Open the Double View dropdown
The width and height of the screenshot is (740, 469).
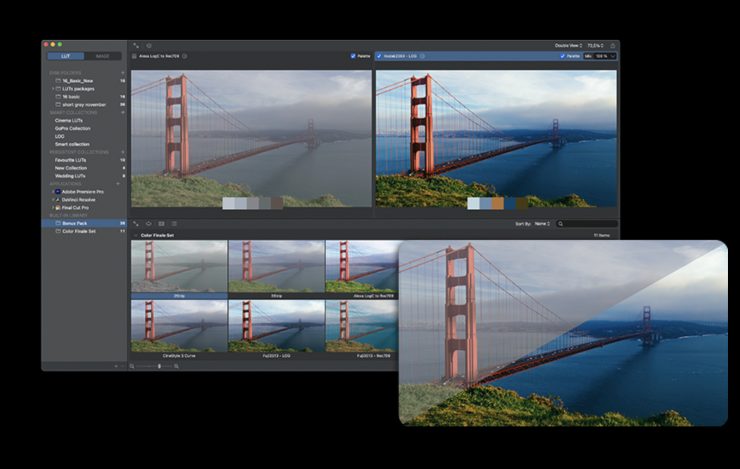568,45
